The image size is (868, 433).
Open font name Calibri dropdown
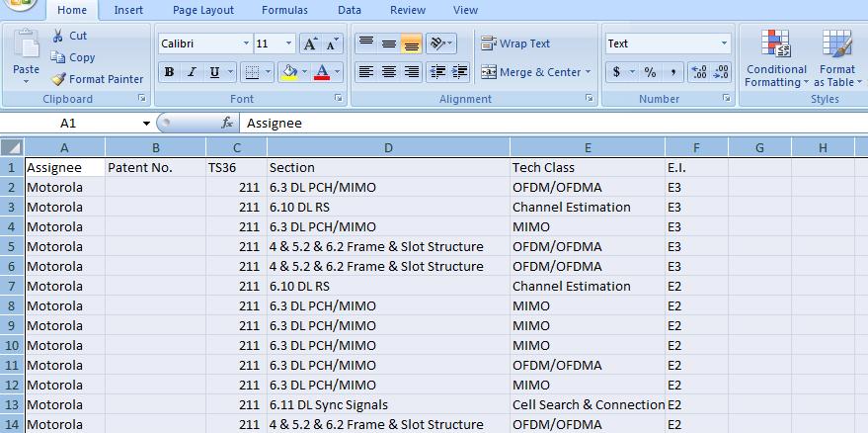click(x=246, y=43)
